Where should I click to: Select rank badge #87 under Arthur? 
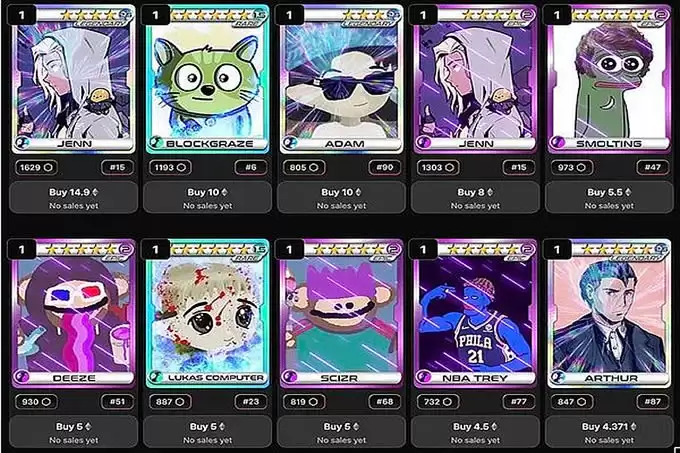pos(653,402)
